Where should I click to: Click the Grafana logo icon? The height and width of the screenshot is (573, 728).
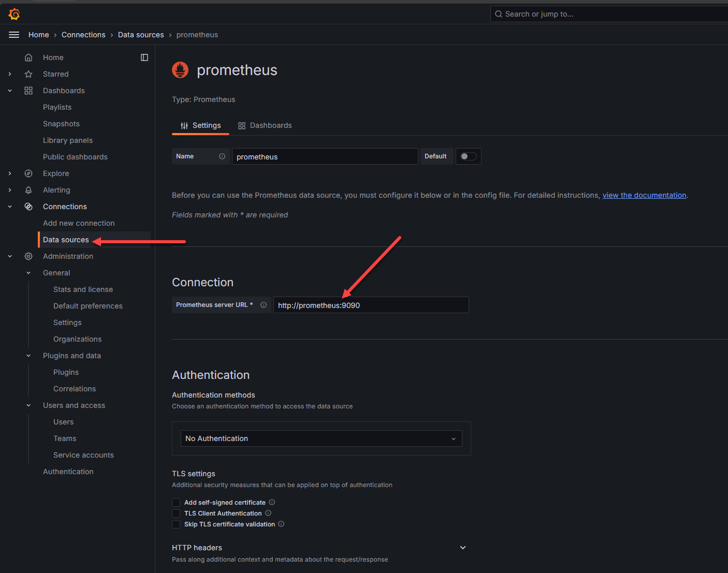(x=14, y=14)
